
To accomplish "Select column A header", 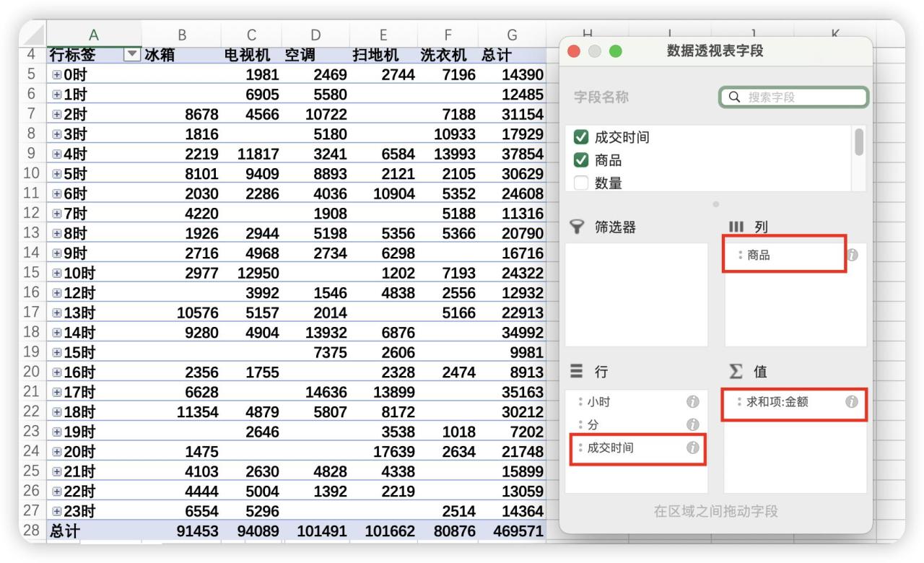I will pos(94,34).
